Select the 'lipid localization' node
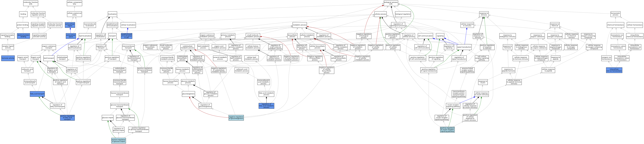Viewport: 644px width, 144px height. point(85,36)
